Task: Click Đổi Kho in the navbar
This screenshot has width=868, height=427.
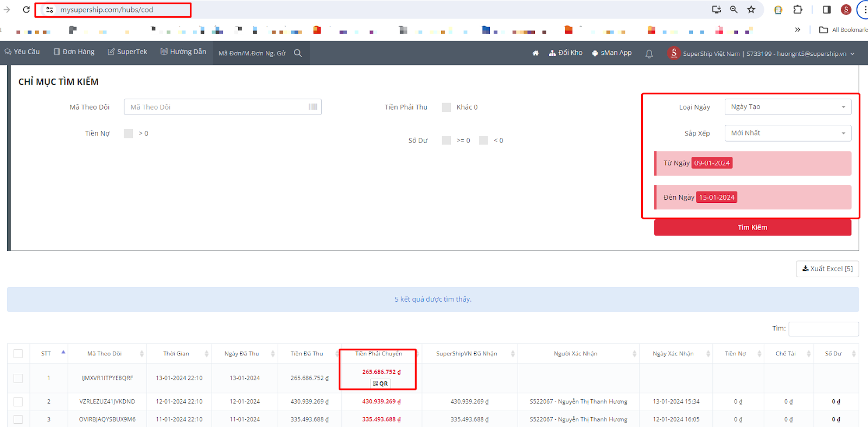Action: click(x=566, y=53)
